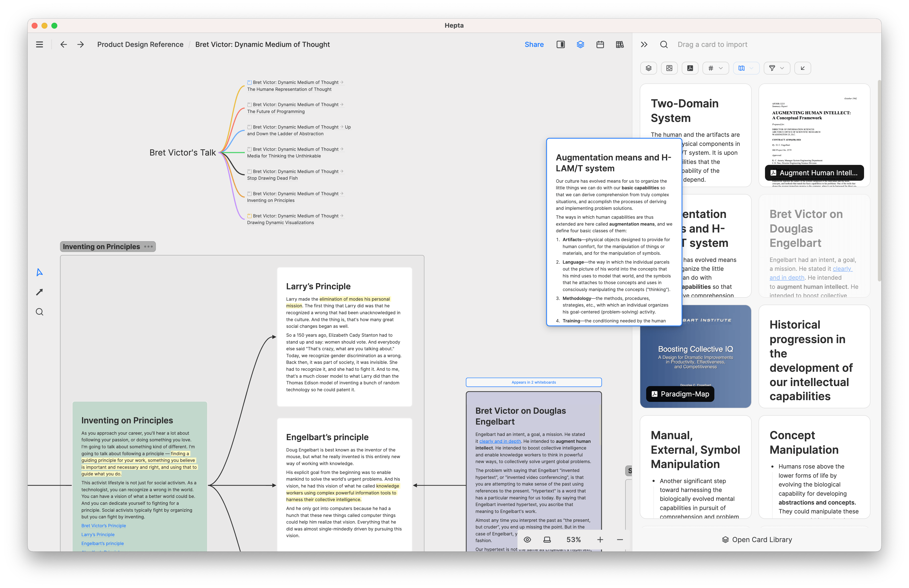
Task: Zoom out with the minus button
Action: (x=620, y=540)
